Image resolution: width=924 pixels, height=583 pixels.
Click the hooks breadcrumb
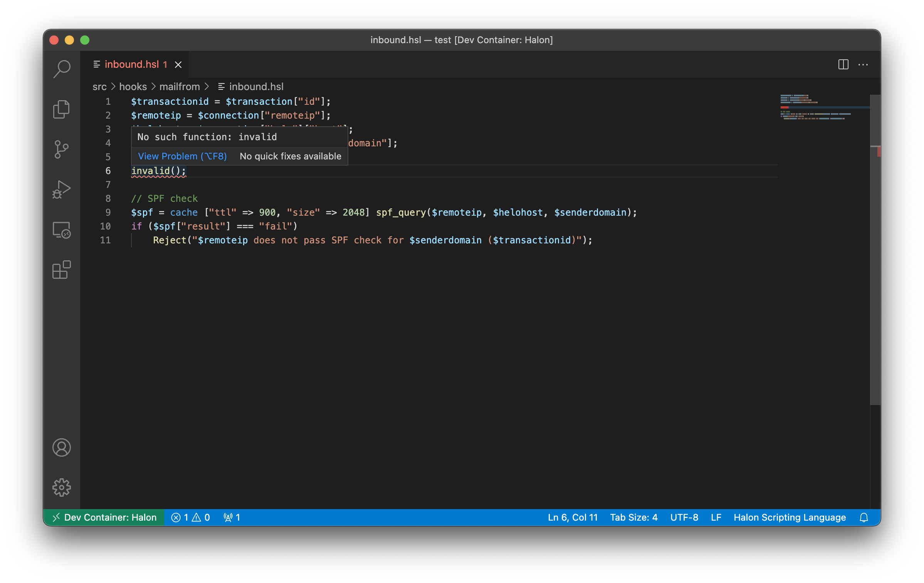pyautogui.click(x=133, y=87)
